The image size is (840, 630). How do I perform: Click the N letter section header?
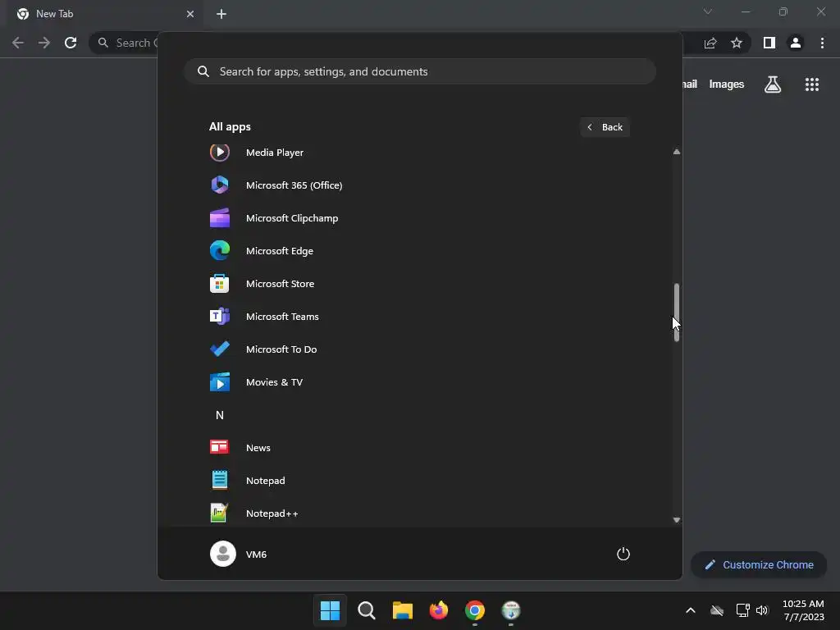(x=220, y=415)
